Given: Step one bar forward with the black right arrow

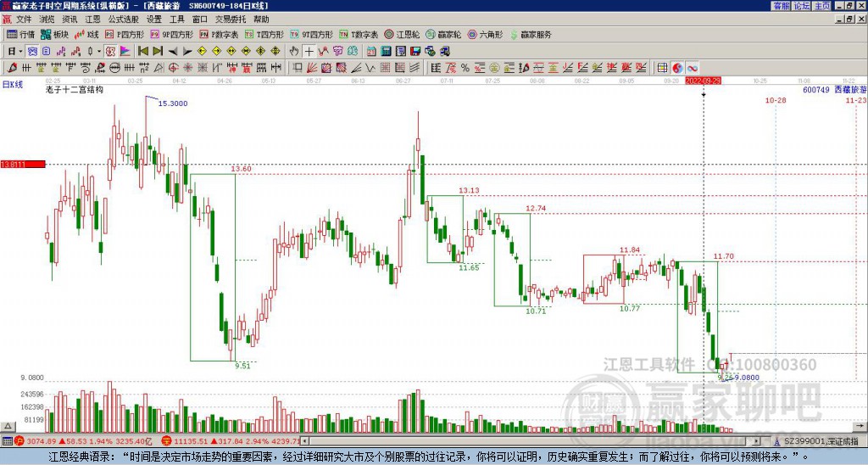Looking at the screenshot, I should coord(187,52).
